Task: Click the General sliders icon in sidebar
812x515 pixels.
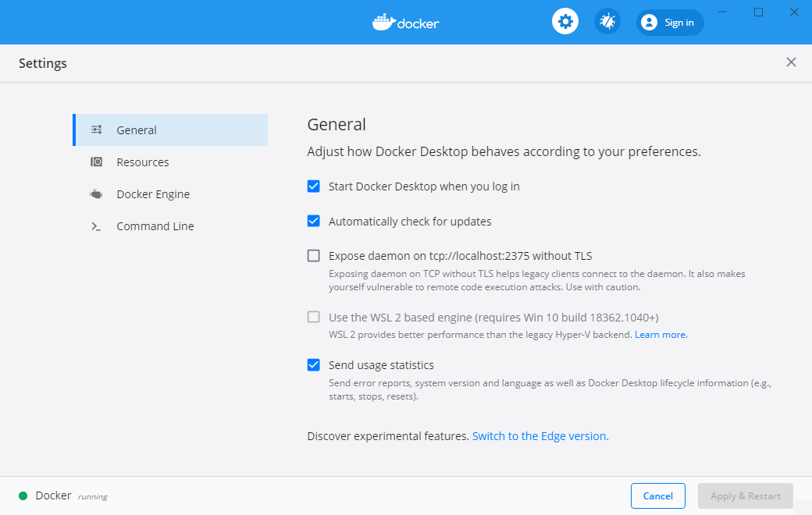Action: [97, 130]
